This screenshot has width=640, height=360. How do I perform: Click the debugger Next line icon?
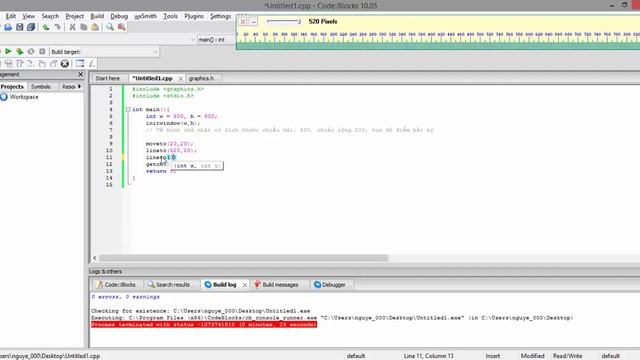[19, 64]
